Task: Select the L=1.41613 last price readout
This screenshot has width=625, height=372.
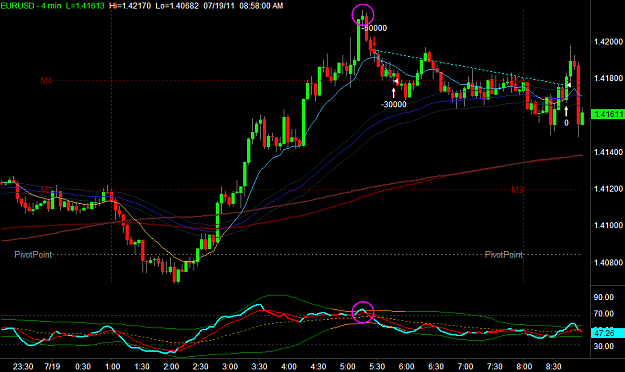Action: coord(85,6)
